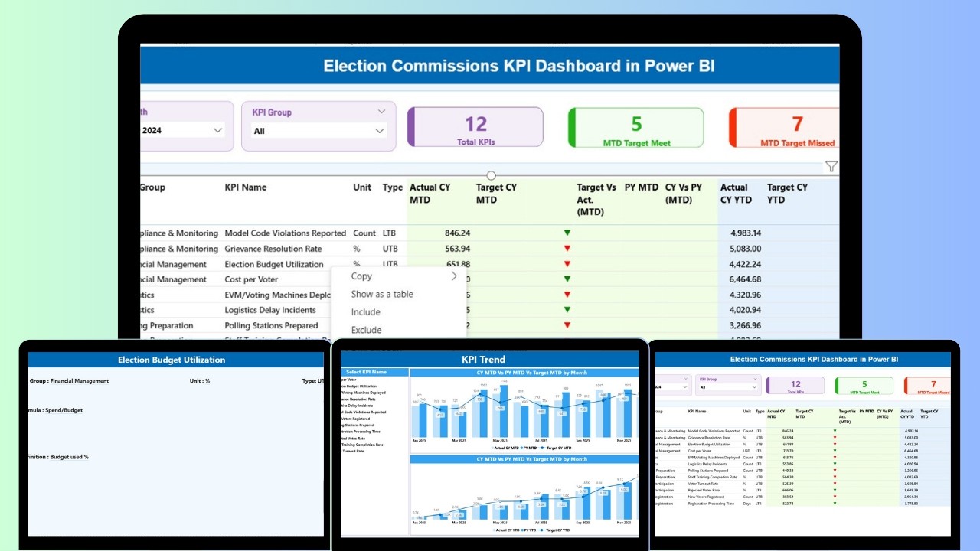Select Show as a table menu entry

(x=382, y=294)
